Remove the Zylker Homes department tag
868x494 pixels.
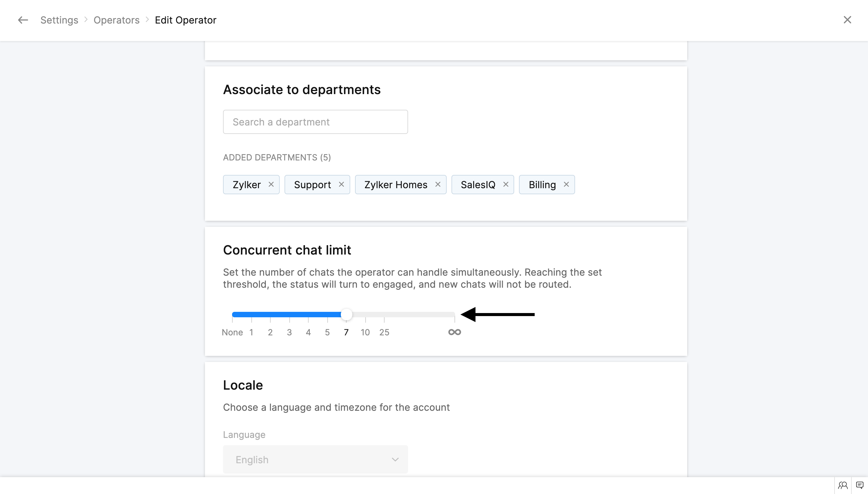point(438,184)
